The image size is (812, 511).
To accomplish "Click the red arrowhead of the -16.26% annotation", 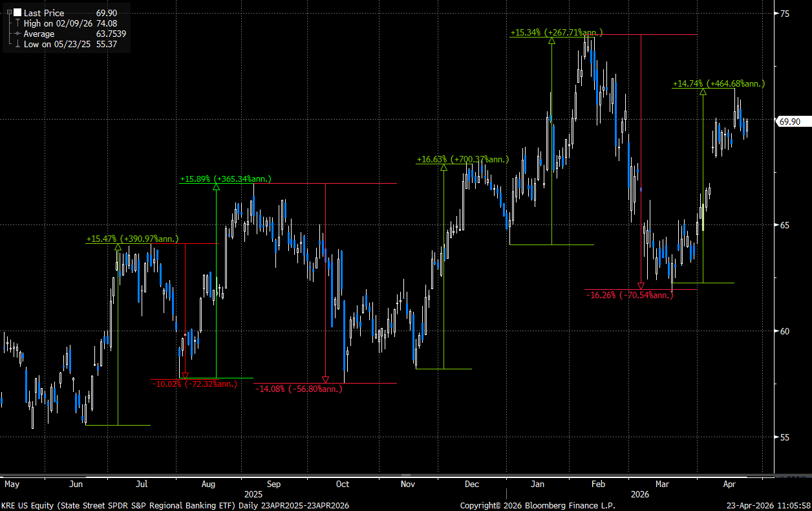I will [x=641, y=286].
